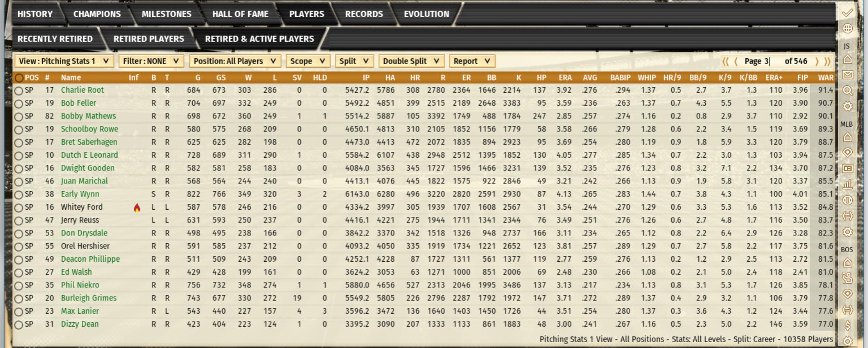Click the diamond field icon under MLB

click(847, 153)
